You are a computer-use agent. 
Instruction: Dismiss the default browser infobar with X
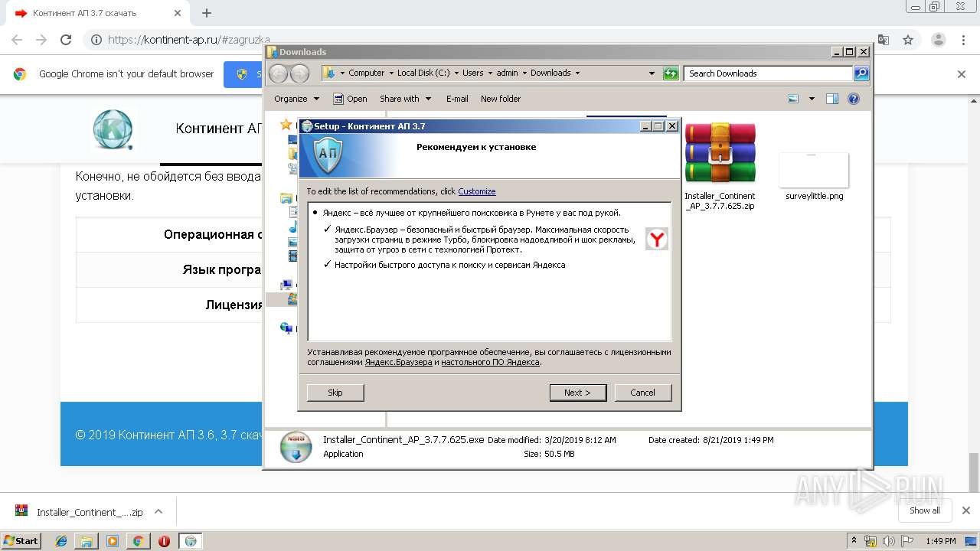962,74
